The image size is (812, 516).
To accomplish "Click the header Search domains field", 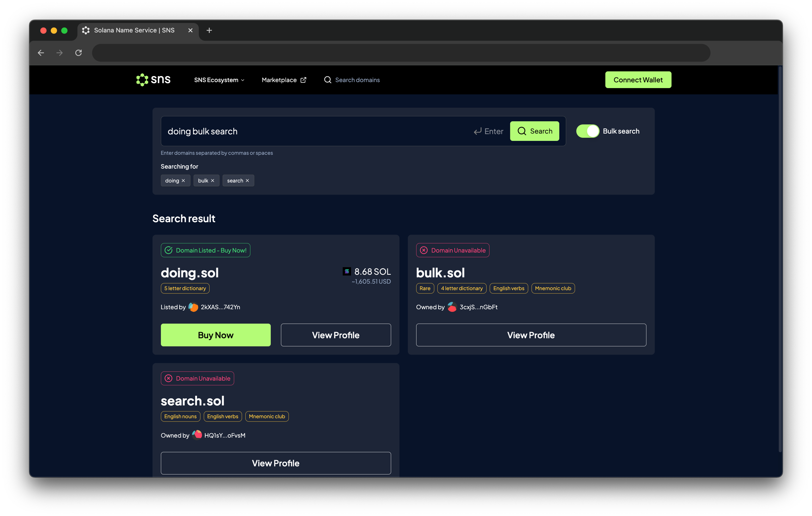I will [357, 80].
